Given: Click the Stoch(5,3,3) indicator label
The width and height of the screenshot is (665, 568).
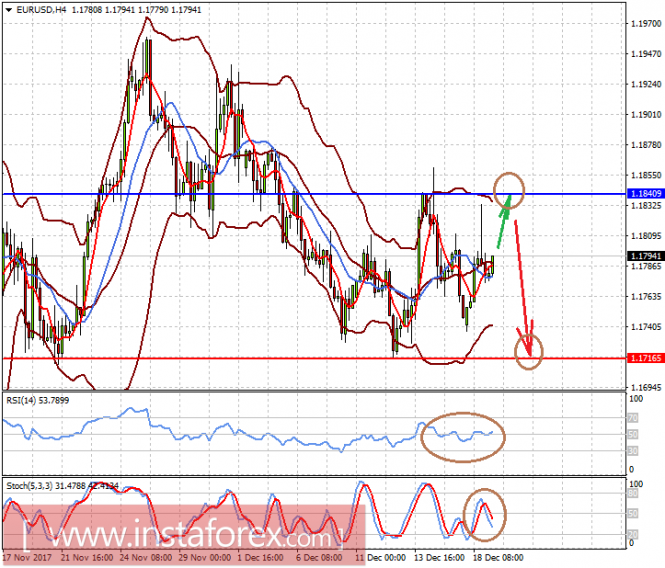Looking at the screenshot, I should (32, 486).
